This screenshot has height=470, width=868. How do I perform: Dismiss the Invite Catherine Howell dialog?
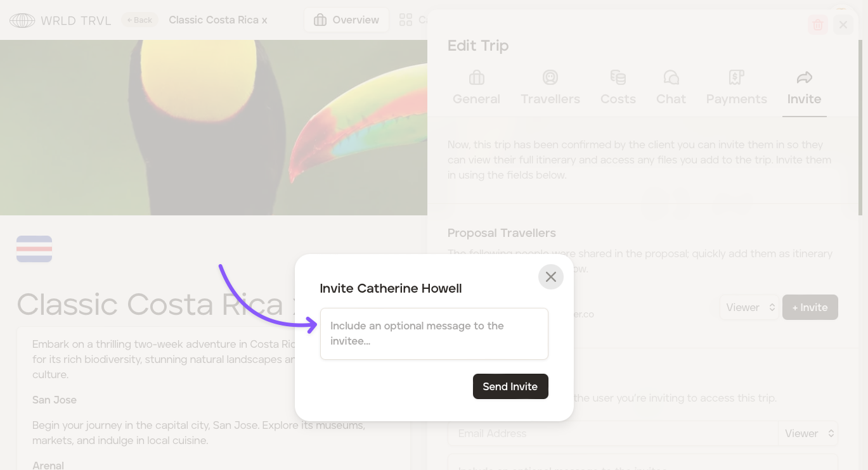pos(550,277)
